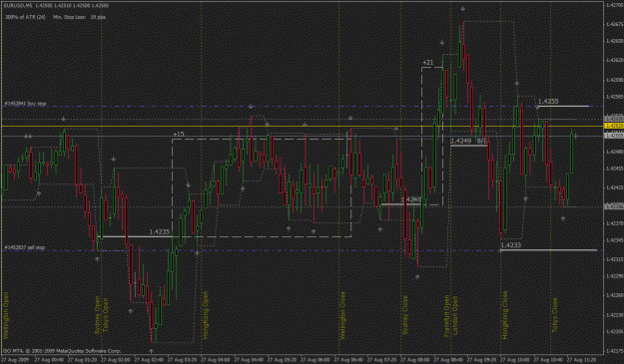624x364 pixels.
Task: Click the 1.4249 B/E price label
Action: [x=468, y=141]
